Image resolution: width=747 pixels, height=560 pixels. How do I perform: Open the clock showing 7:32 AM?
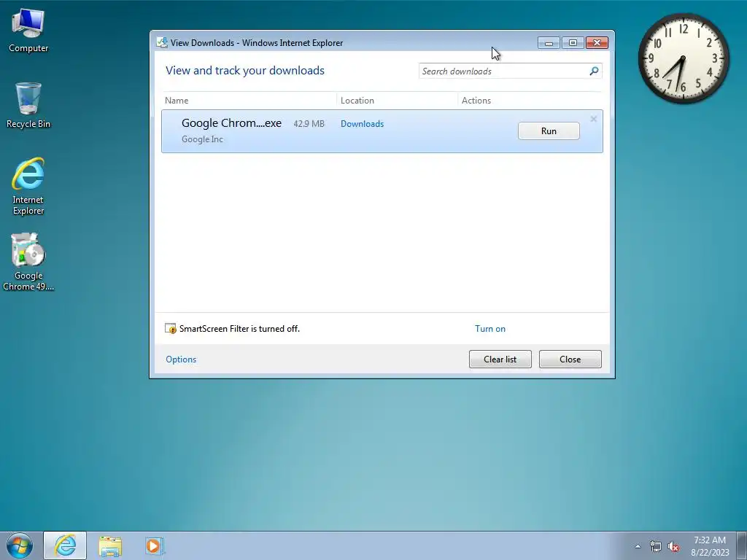[710, 545]
